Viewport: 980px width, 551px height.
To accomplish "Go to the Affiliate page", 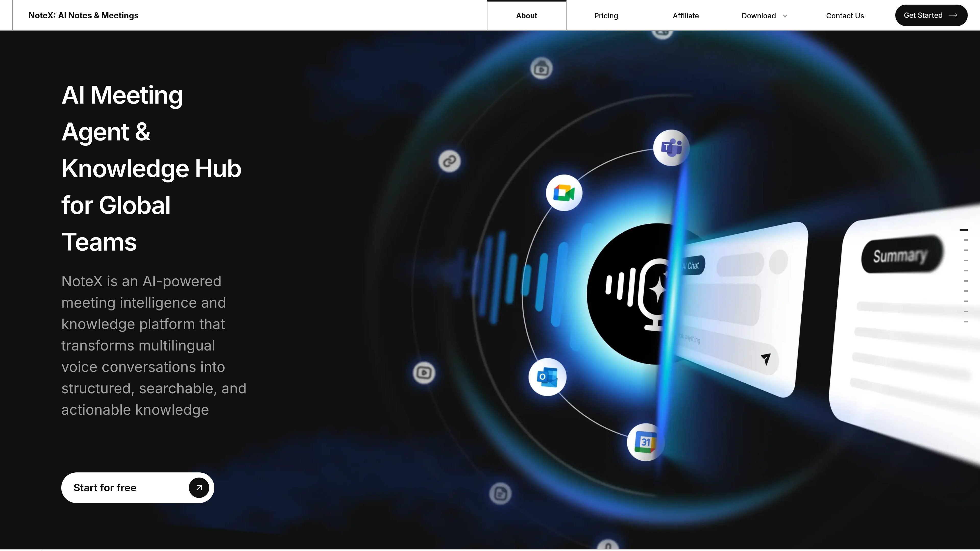I will pyautogui.click(x=685, y=16).
